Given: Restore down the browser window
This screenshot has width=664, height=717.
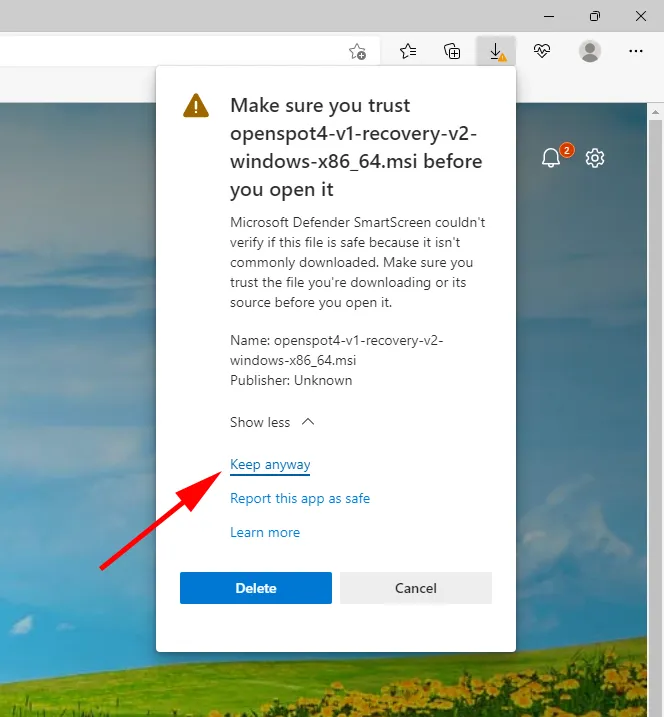Looking at the screenshot, I should tap(594, 16).
